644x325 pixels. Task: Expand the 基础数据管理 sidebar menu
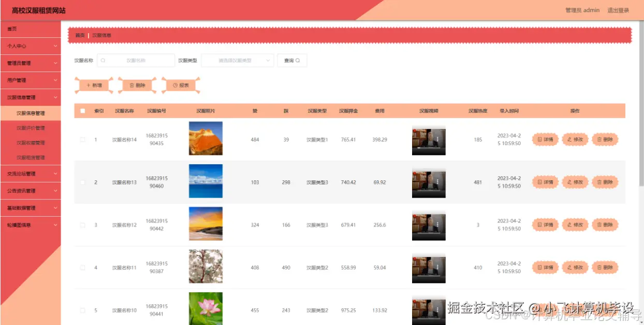point(31,208)
